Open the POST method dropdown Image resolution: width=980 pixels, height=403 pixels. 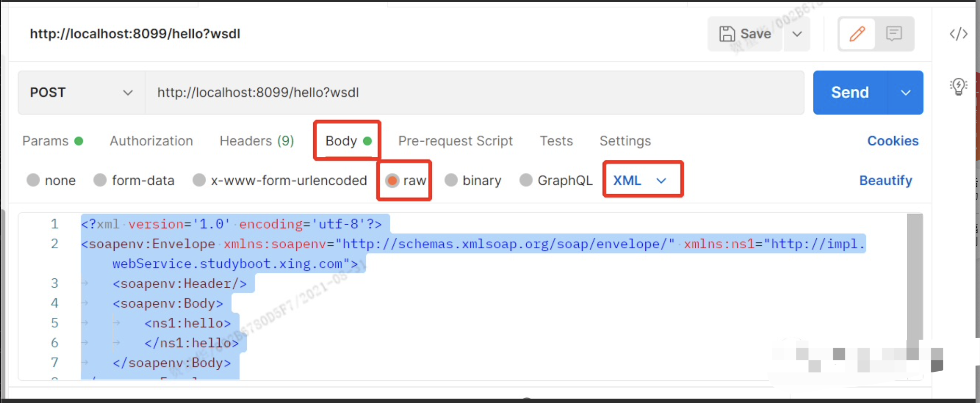[x=81, y=93]
